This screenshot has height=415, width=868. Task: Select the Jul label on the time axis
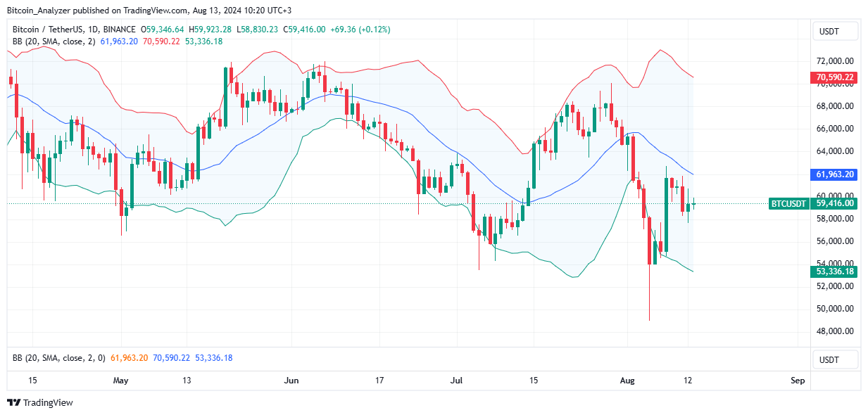[x=456, y=380]
